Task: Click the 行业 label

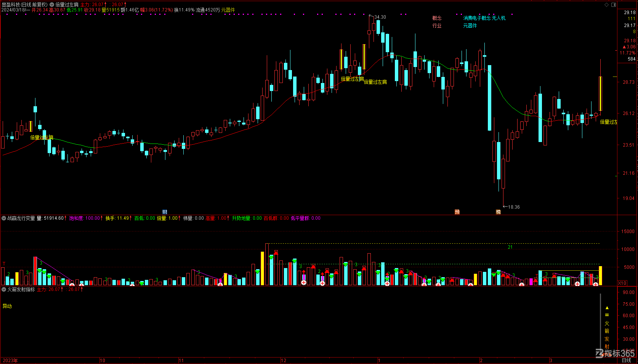Action: 437,26
